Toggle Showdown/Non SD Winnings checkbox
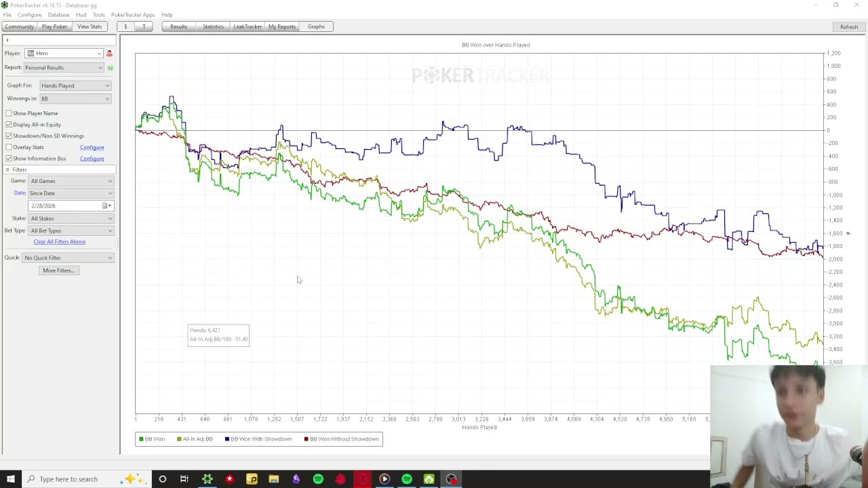 point(9,136)
